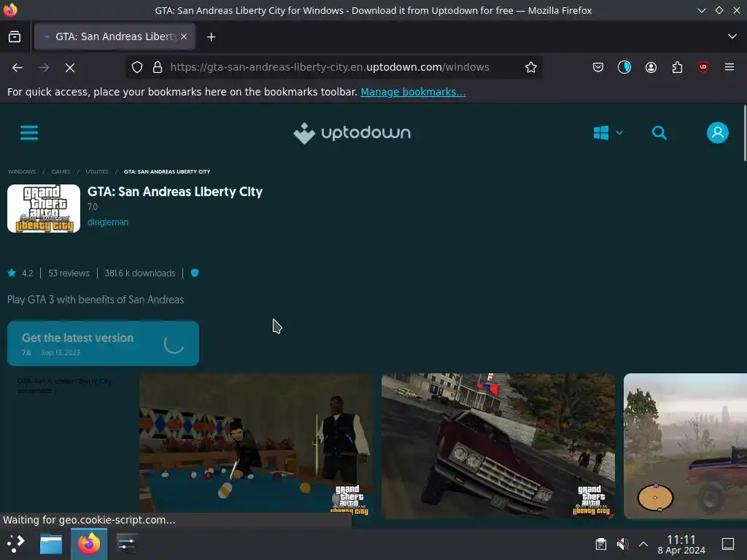Click the page vertical scrollbar
The width and height of the screenshot is (747, 560).
[744, 133]
